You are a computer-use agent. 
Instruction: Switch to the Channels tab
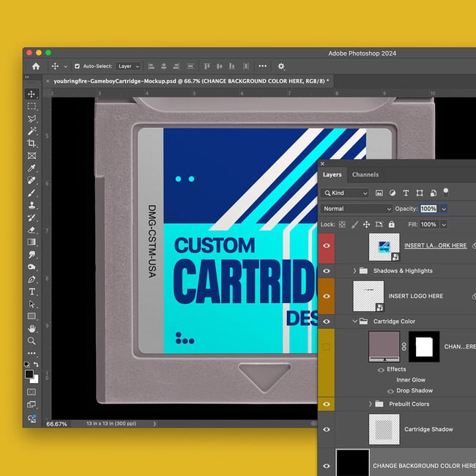tap(365, 174)
